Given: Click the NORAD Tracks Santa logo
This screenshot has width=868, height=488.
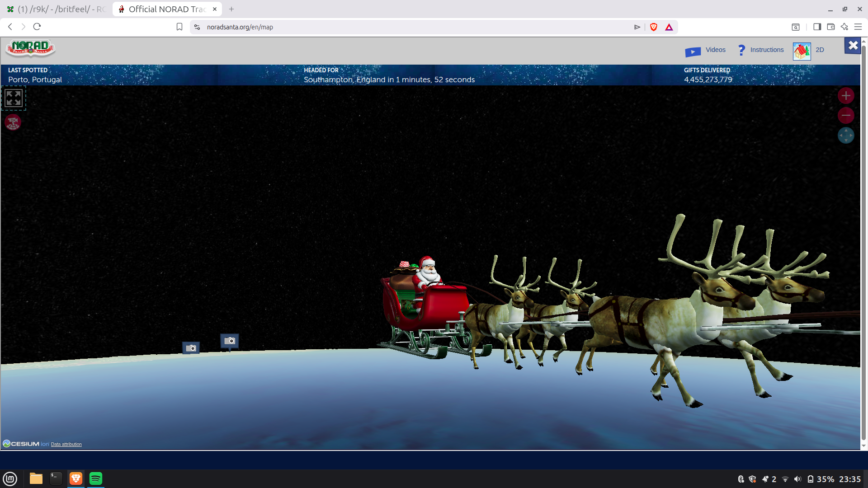Looking at the screenshot, I should pyautogui.click(x=30, y=48).
